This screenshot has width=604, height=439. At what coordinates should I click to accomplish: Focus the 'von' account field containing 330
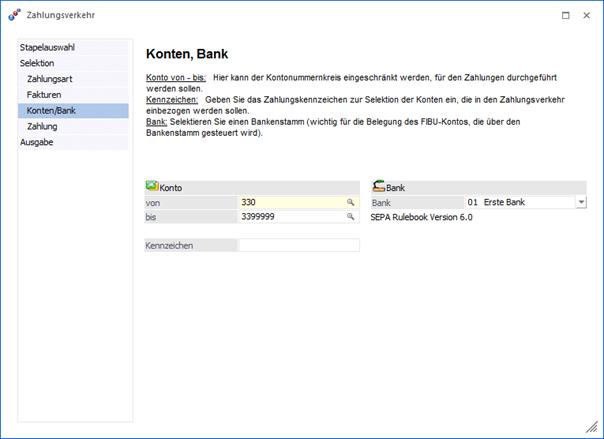[290, 202]
